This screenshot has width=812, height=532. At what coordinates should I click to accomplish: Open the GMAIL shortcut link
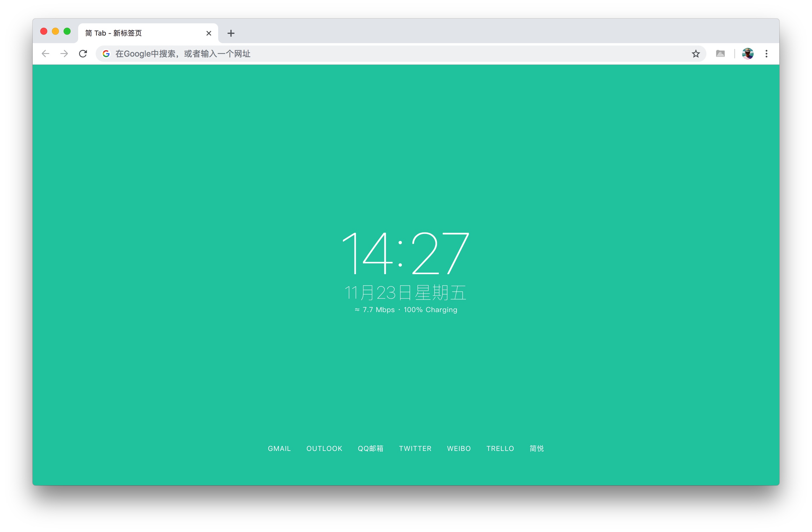(279, 448)
